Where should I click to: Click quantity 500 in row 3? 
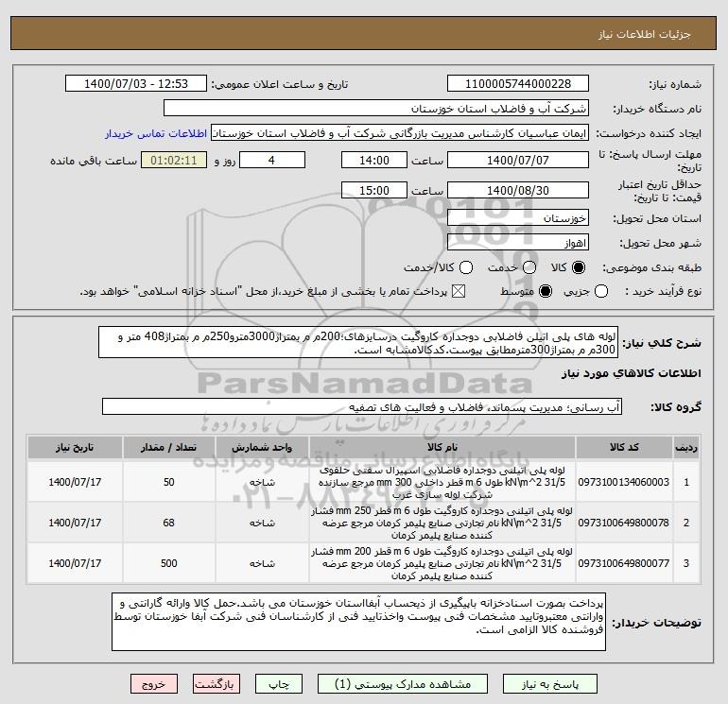pos(168,563)
